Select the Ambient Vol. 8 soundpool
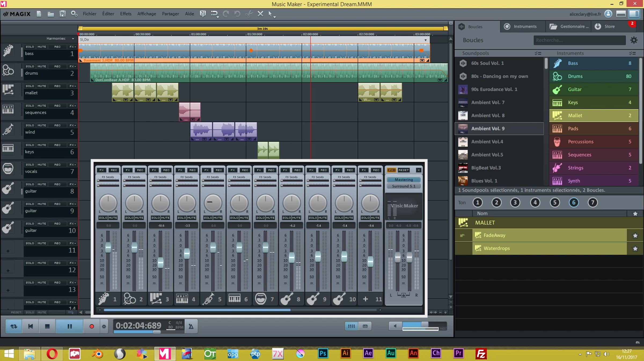 (499, 116)
